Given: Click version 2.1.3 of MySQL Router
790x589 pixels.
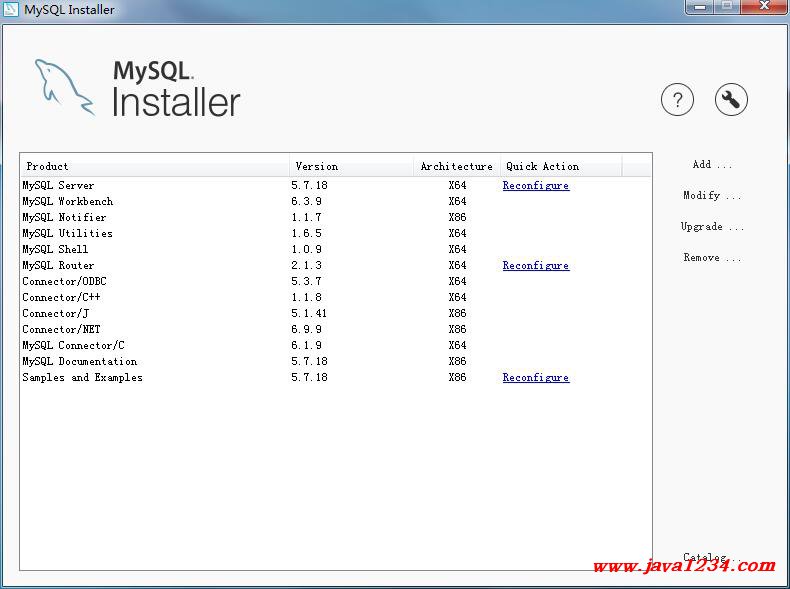Looking at the screenshot, I should pyautogui.click(x=306, y=266).
